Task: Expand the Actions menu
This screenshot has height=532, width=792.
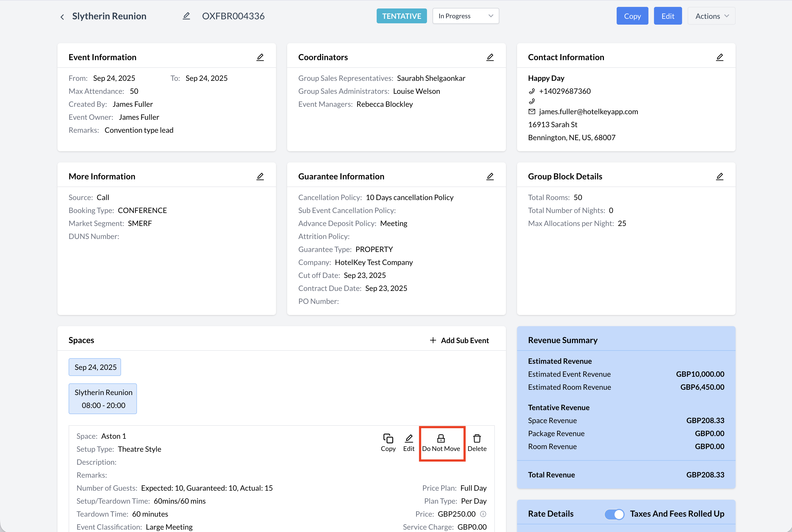Action: point(711,16)
